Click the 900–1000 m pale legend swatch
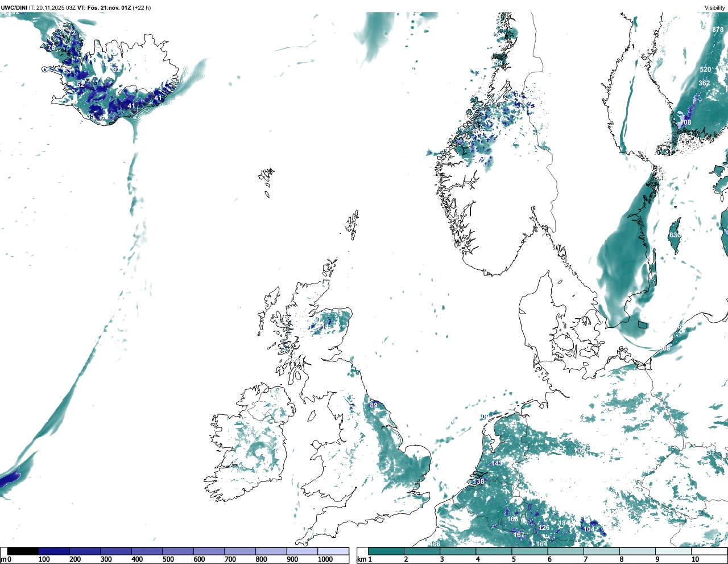The image size is (728, 564). 302,551
